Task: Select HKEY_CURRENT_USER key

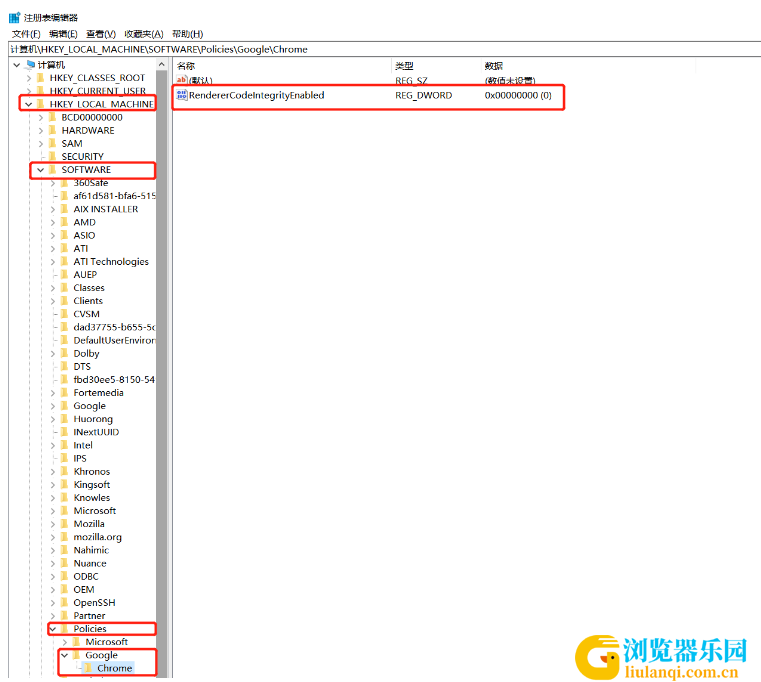Action: tap(98, 91)
